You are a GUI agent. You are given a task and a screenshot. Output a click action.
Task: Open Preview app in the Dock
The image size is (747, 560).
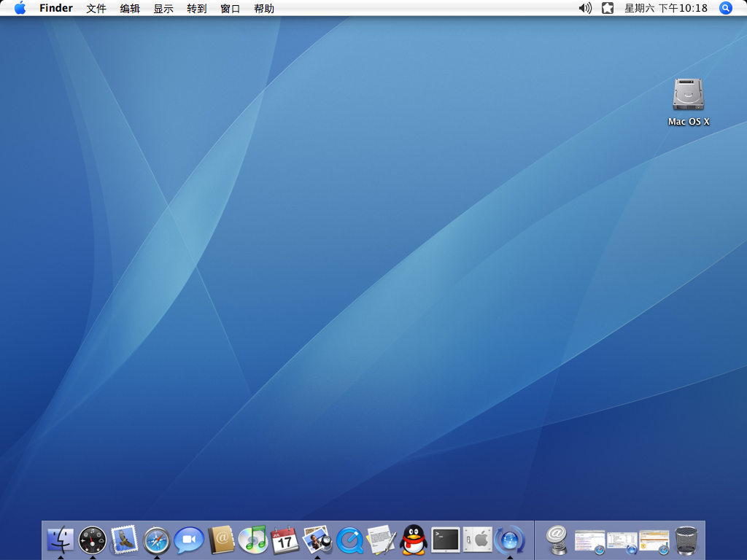point(317,540)
